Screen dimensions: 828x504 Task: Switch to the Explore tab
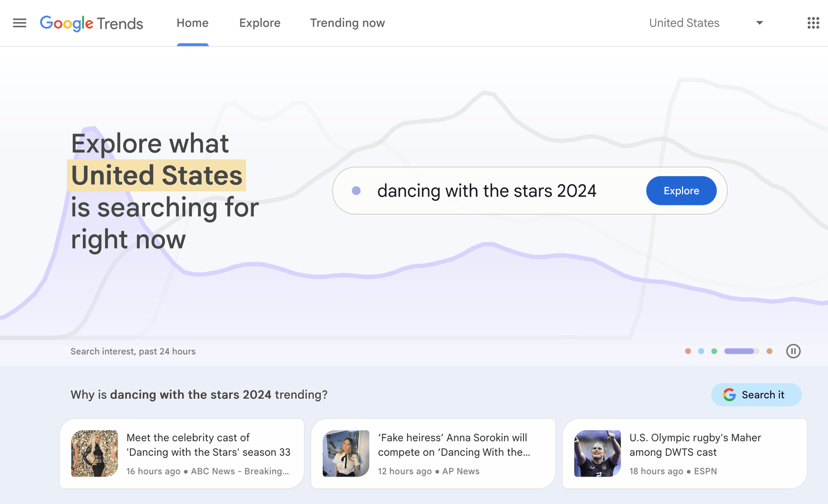260,23
